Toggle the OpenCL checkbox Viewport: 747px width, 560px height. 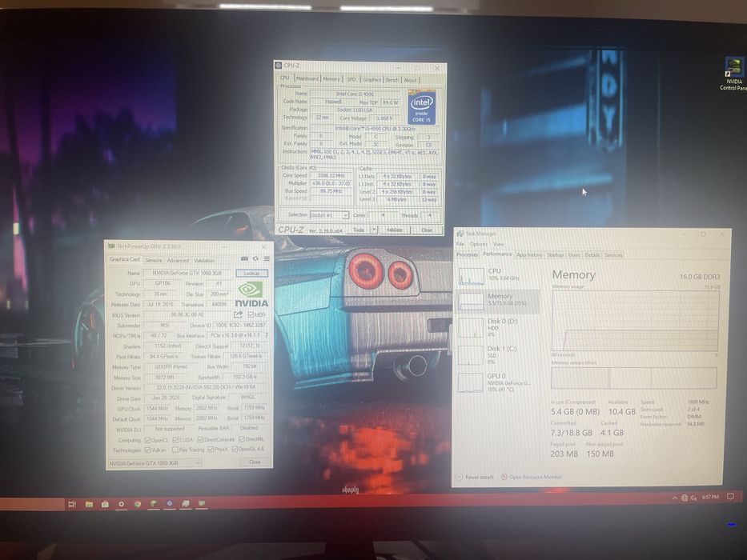[147, 440]
